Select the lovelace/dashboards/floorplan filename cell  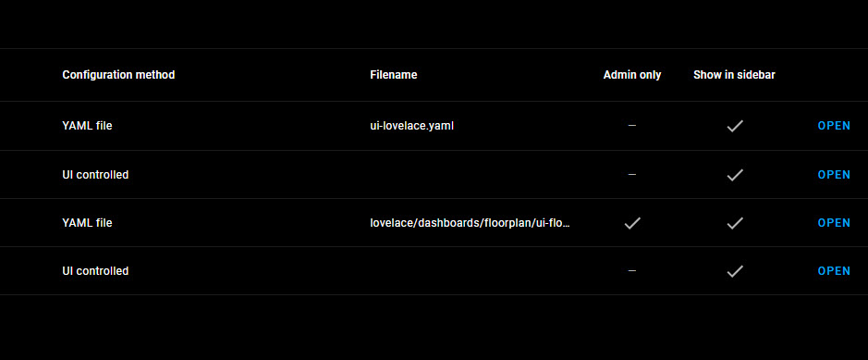470,223
